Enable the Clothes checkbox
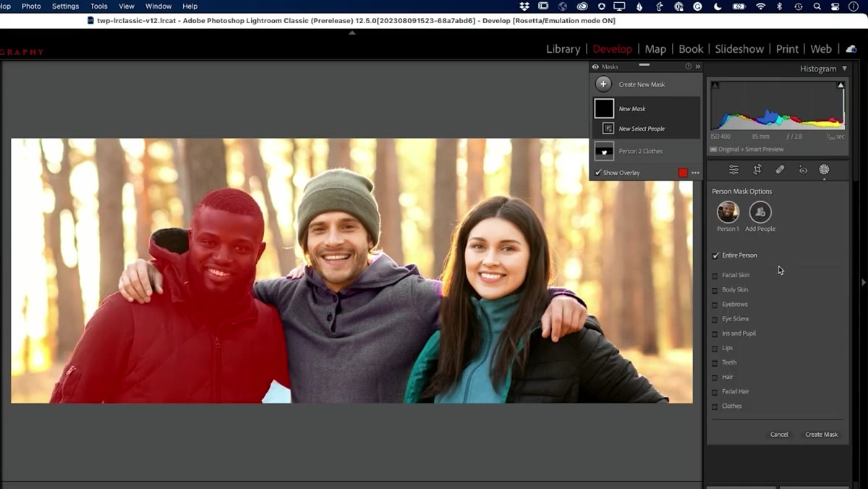 [715, 406]
